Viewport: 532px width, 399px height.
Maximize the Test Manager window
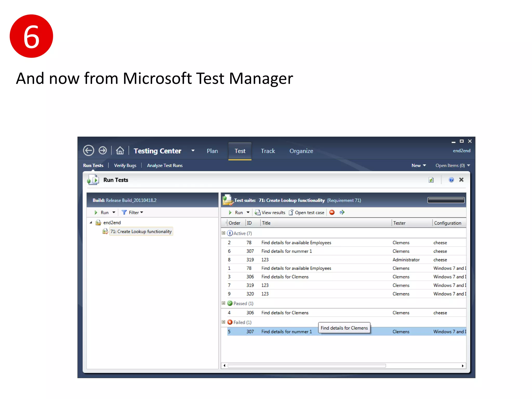462,141
